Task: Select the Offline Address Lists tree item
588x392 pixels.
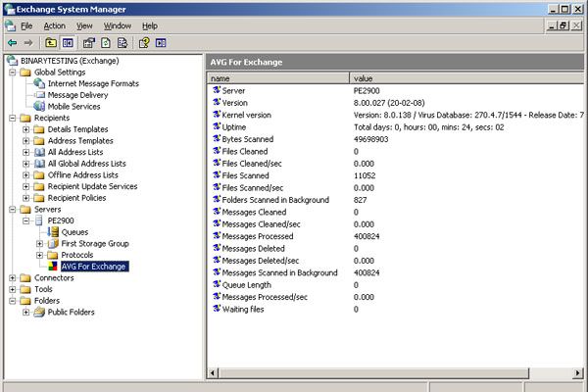Action: (82, 175)
